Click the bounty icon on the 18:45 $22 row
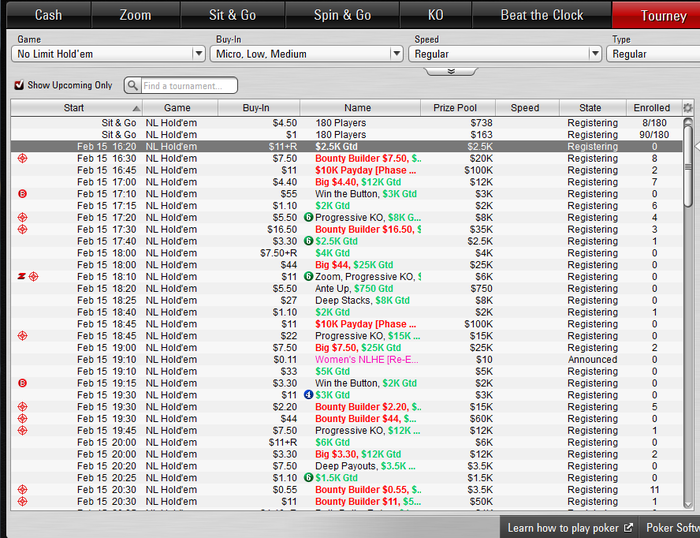The image size is (700, 538). pos(22,336)
